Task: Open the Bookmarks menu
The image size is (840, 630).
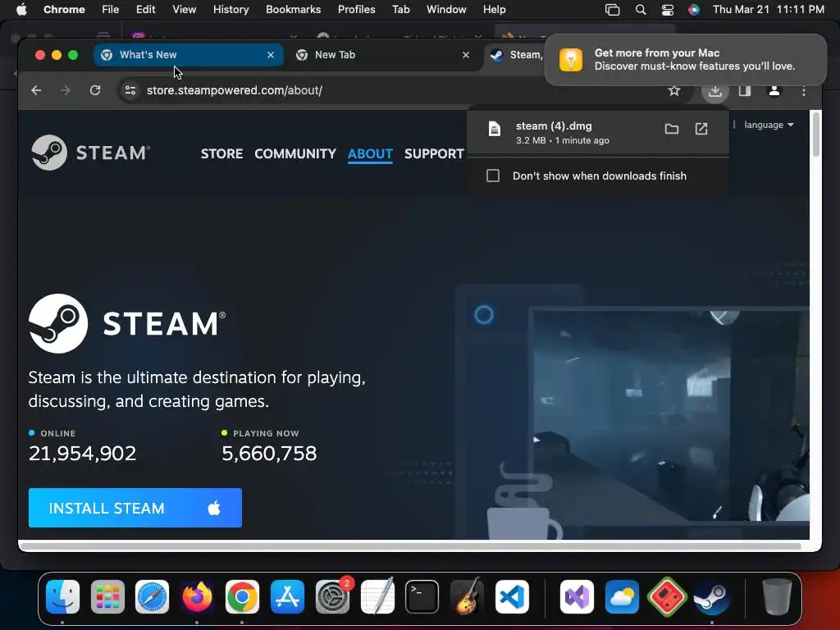Action: click(293, 10)
